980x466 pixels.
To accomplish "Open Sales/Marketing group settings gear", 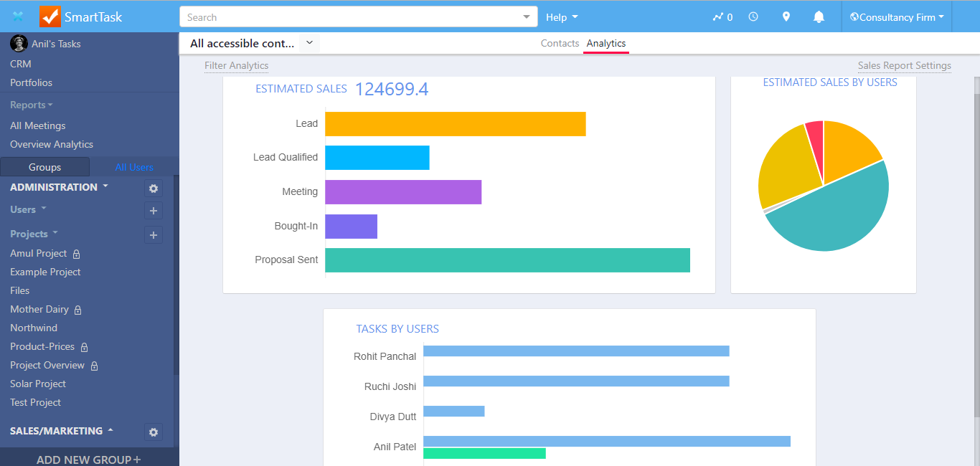I will coord(153,432).
